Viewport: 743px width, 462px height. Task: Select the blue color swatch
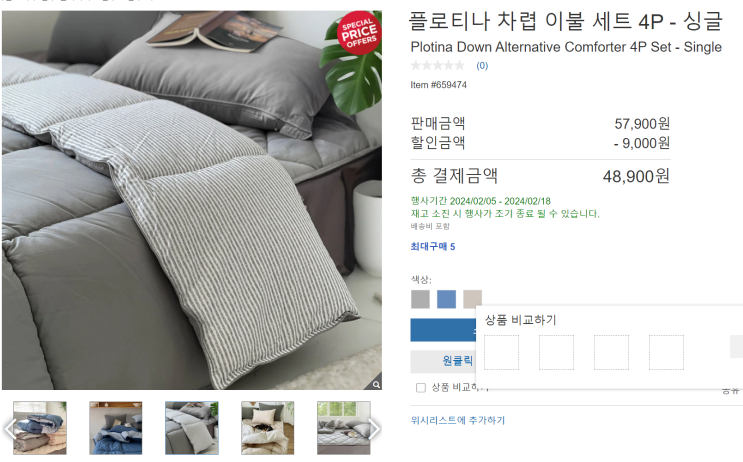[446, 299]
